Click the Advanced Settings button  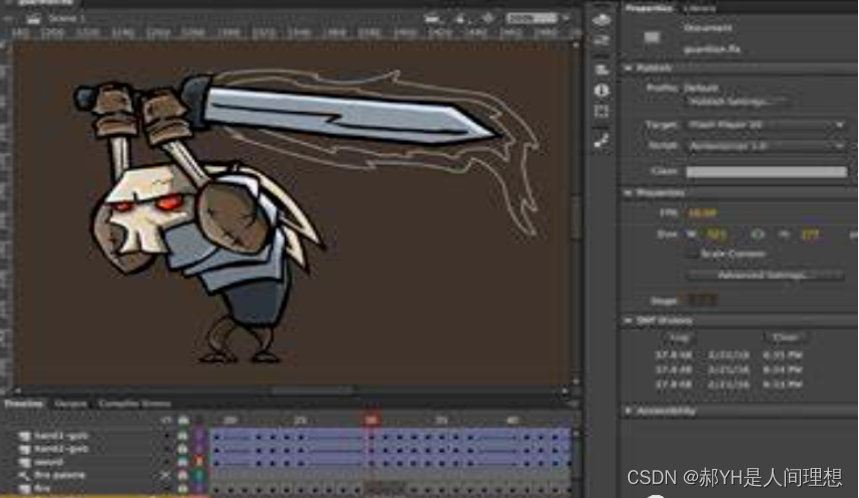coord(765,274)
